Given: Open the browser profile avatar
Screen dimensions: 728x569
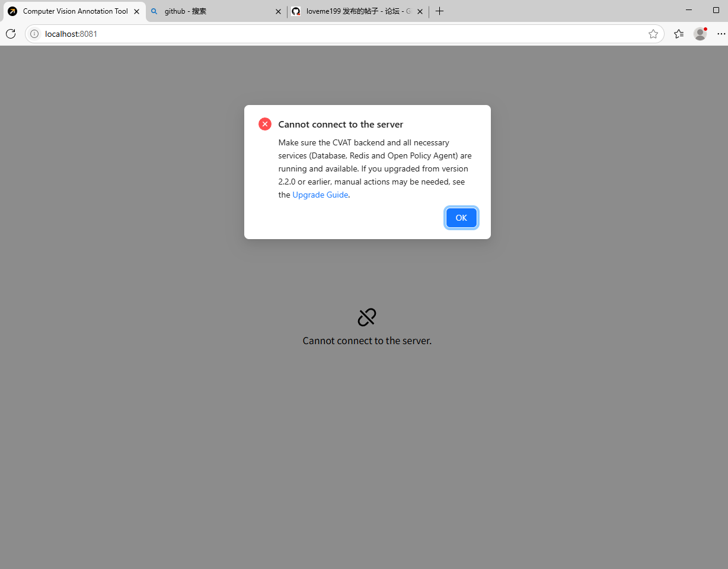Looking at the screenshot, I should 700,34.
